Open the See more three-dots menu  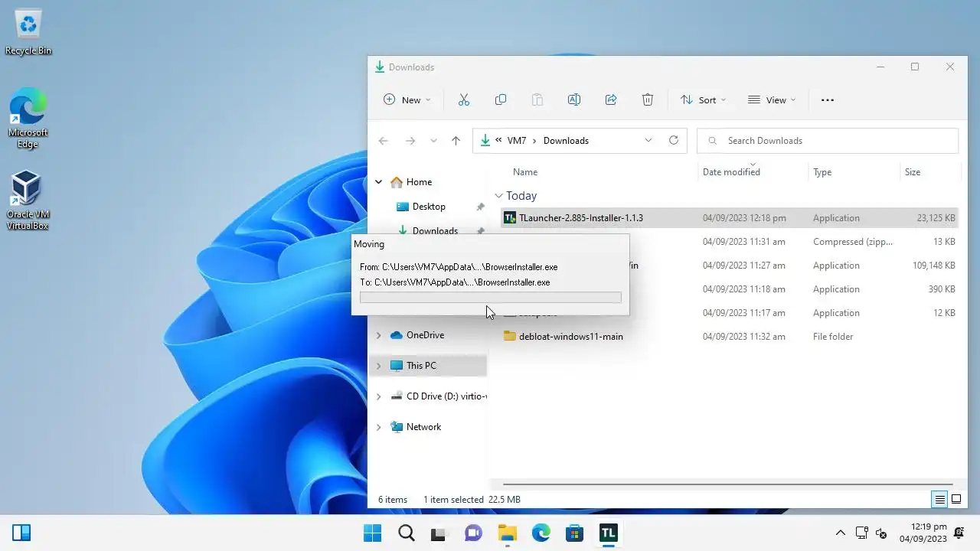(828, 99)
